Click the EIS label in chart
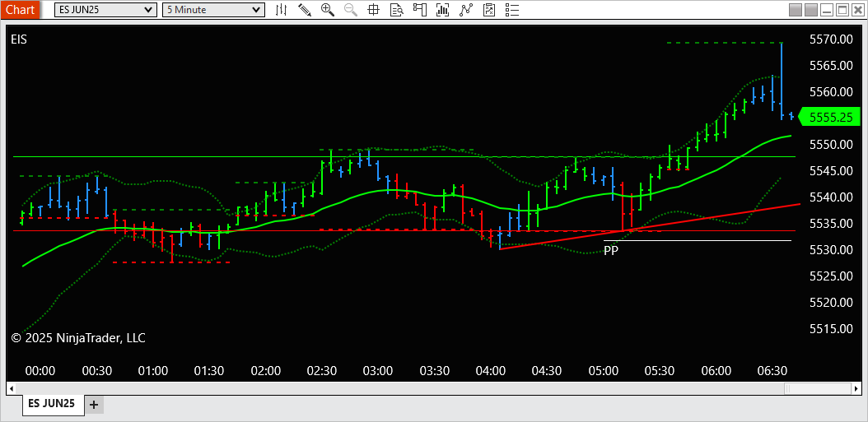 point(19,39)
